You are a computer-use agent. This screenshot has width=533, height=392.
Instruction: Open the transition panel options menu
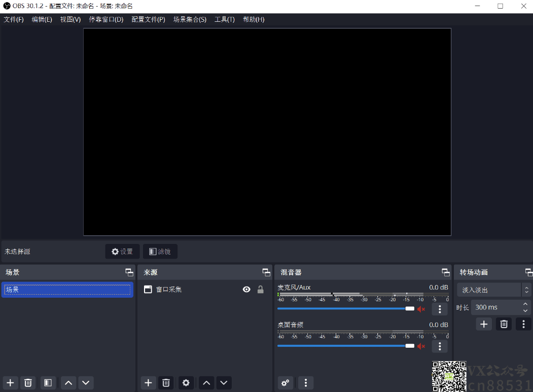coord(523,324)
